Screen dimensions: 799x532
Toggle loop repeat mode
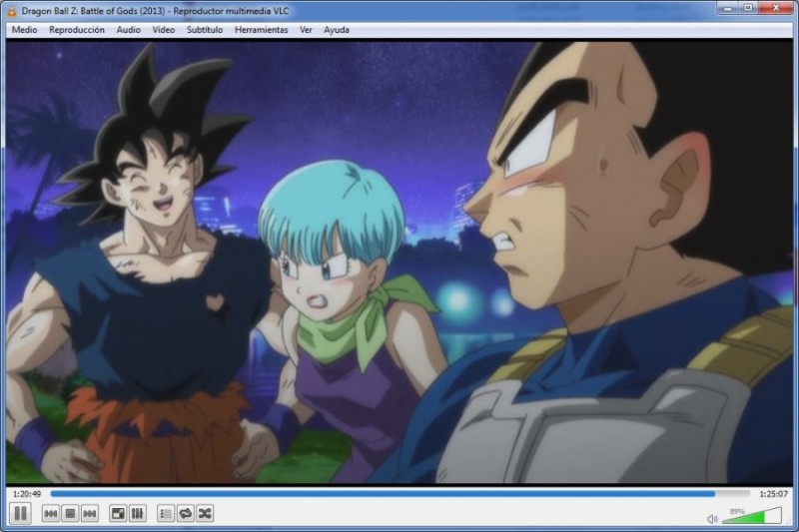pos(185,513)
